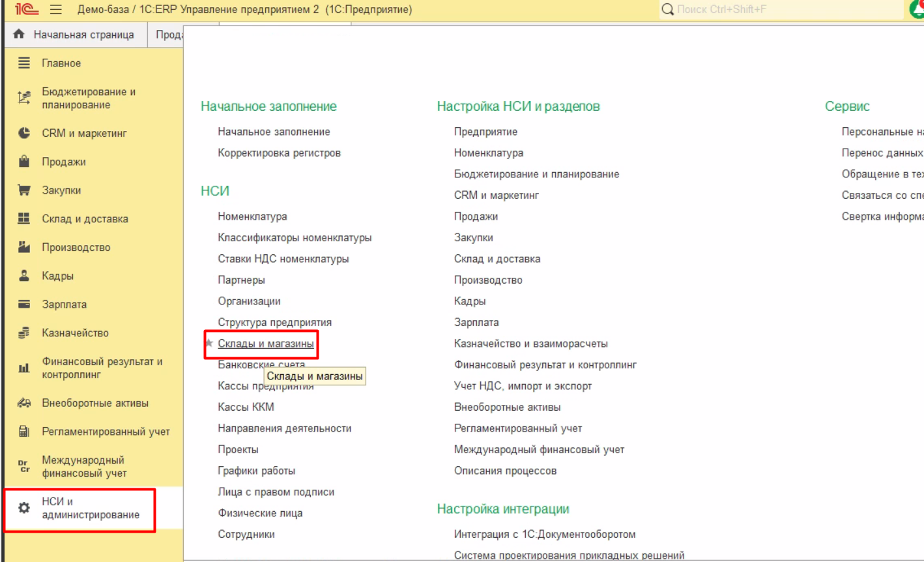Open the hamburger main menu icon
This screenshot has width=924, height=562.
pos(56,10)
